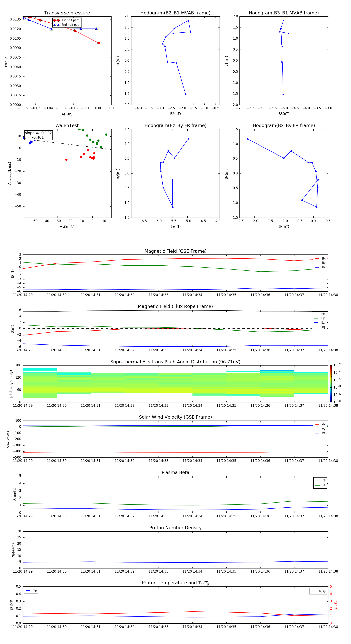
Task: Click the 'slope = -0.122' annotation
Action: (38, 133)
